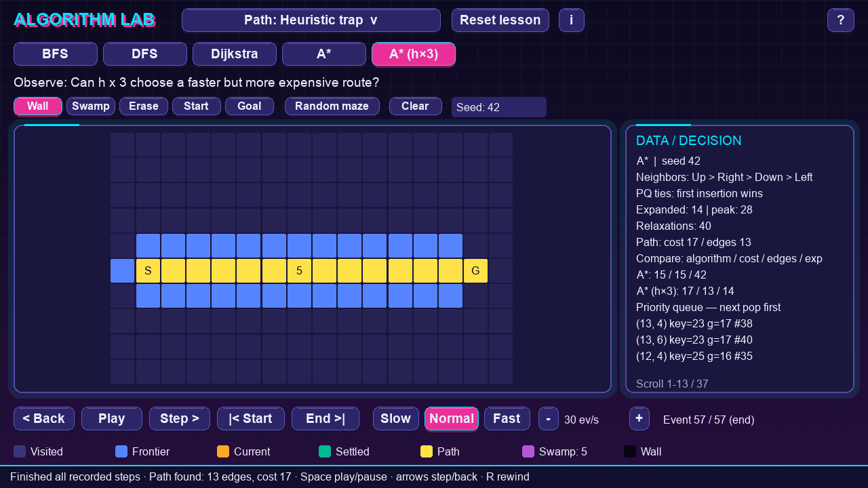This screenshot has height=488, width=868.
Task: Click the S start cell on grid
Action: 148,271
